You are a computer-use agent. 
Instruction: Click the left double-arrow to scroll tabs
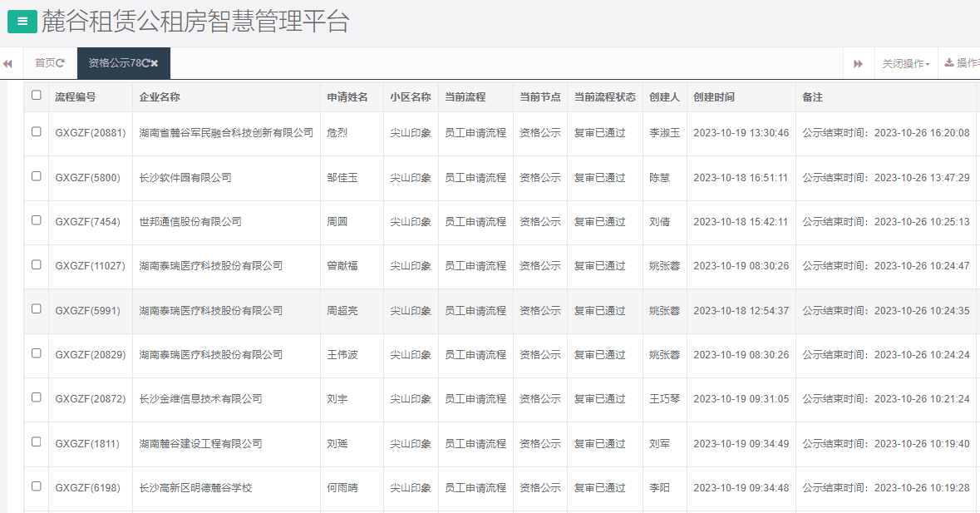(x=8, y=62)
